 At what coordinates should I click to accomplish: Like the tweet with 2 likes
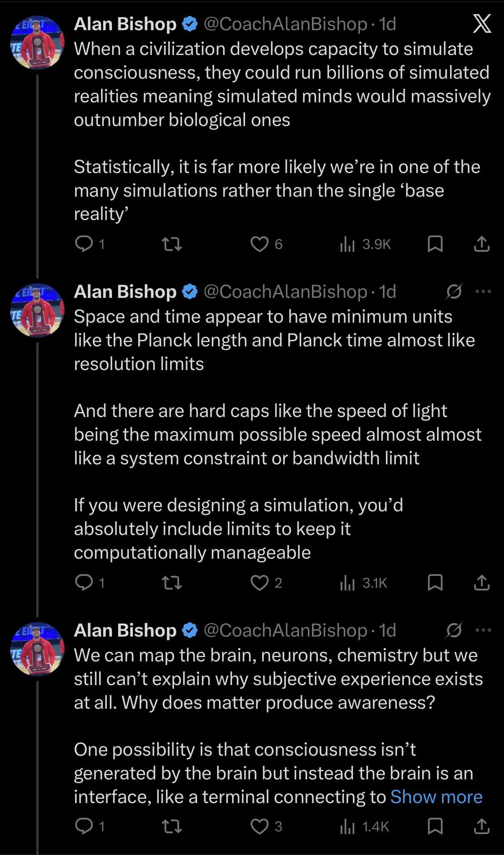pos(260,583)
